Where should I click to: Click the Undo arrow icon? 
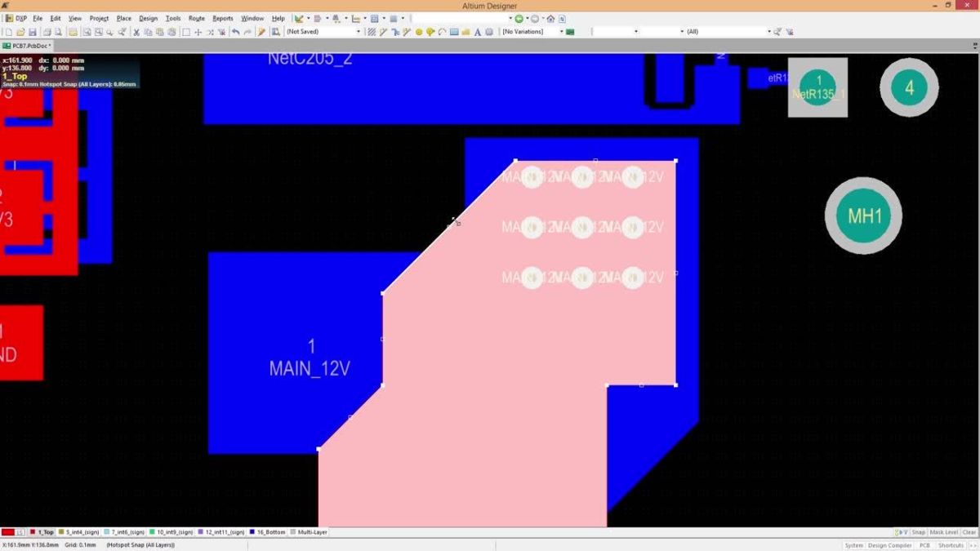click(235, 31)
